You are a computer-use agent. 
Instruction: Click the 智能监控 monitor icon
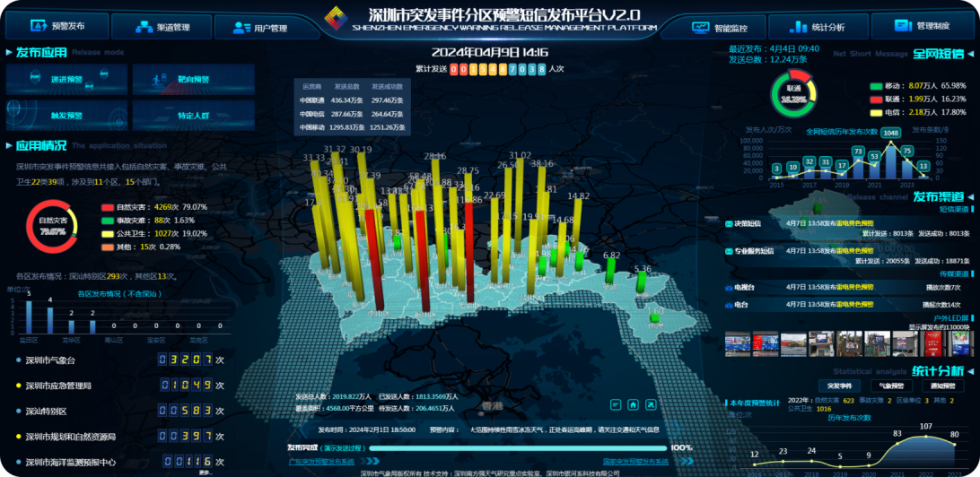coord(701,27)
